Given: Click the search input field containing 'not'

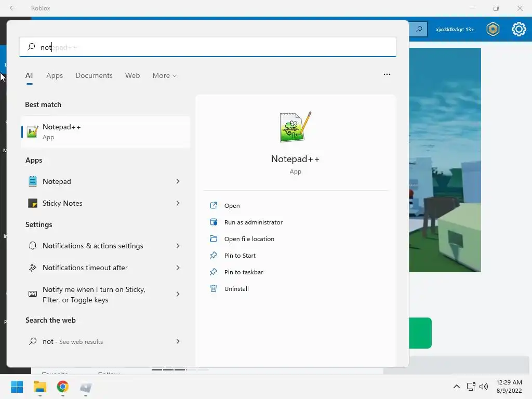Looking at the screenshot, I should (208, 47).
